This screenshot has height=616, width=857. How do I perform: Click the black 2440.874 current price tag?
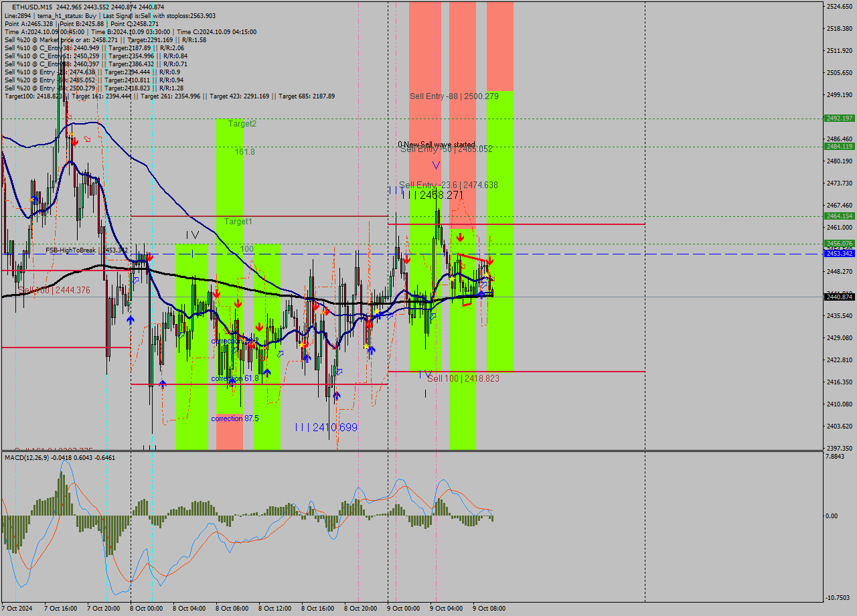click(x=839, y=297)
